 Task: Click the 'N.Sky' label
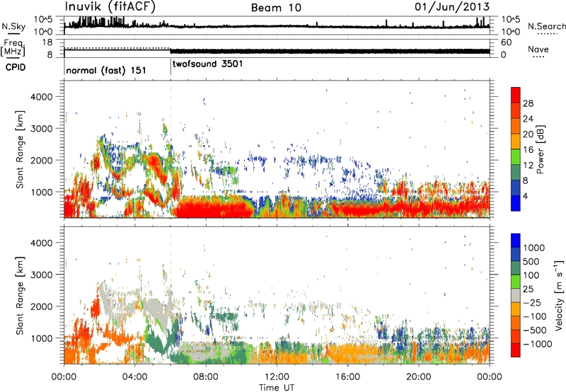pyautogui.click(x=13, y=26)
